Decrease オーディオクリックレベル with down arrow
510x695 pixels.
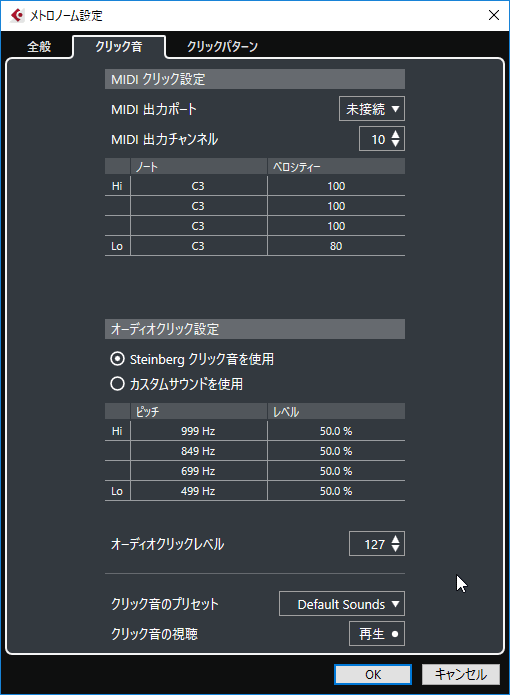pyautogui.click(x=396, y=549)
